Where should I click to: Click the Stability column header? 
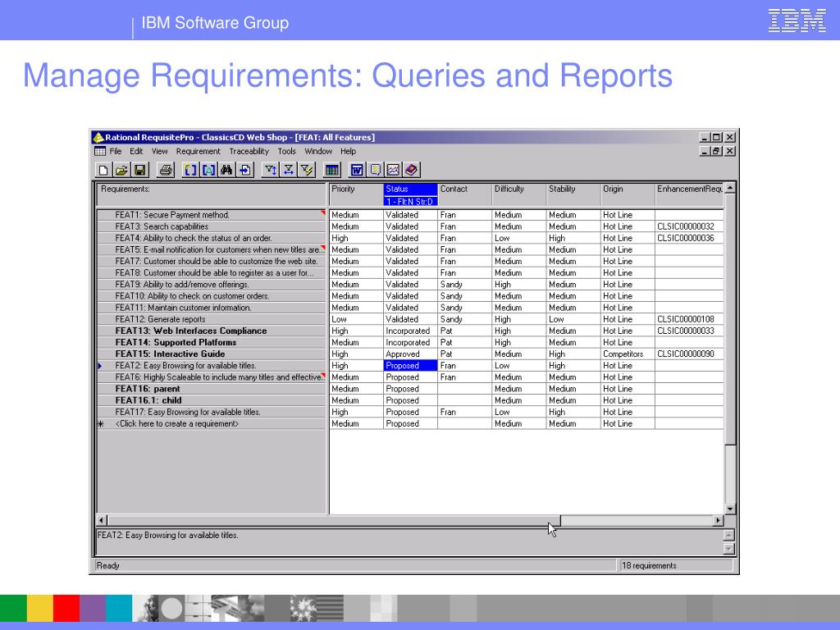point(573,195)
